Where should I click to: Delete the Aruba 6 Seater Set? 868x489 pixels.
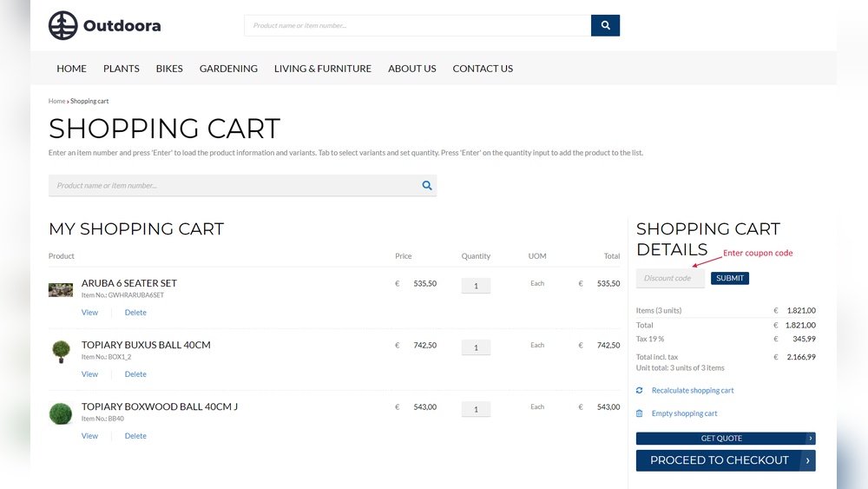pos(135,313)
